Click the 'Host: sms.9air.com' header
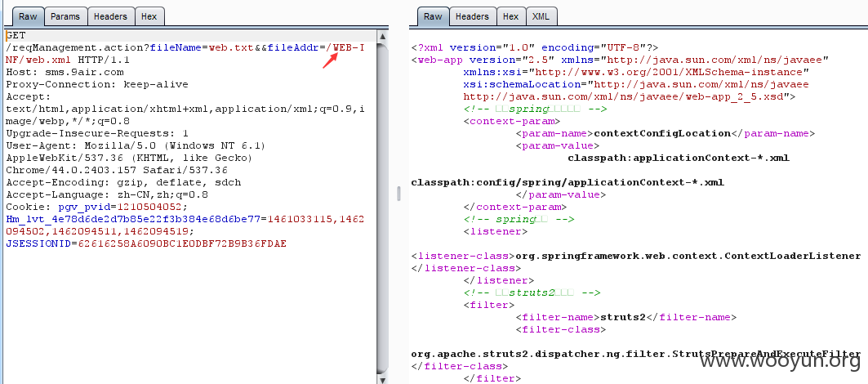 [x=65, y=72]
